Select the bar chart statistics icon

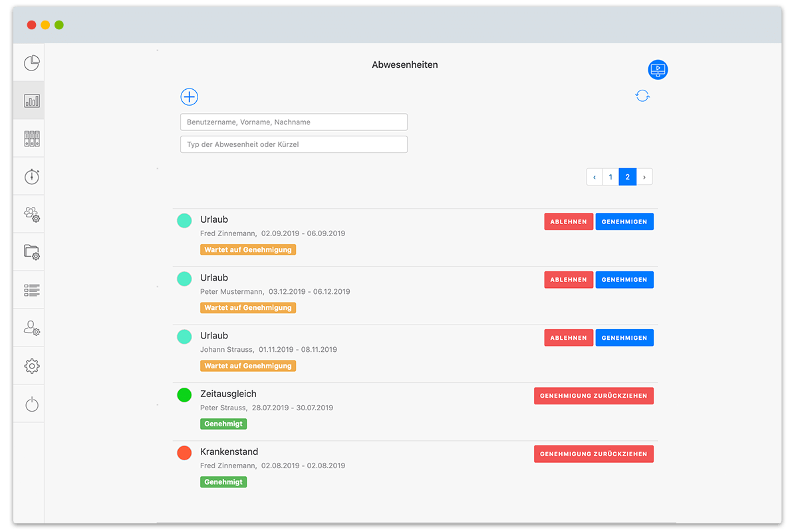click(x=31, y=100)
